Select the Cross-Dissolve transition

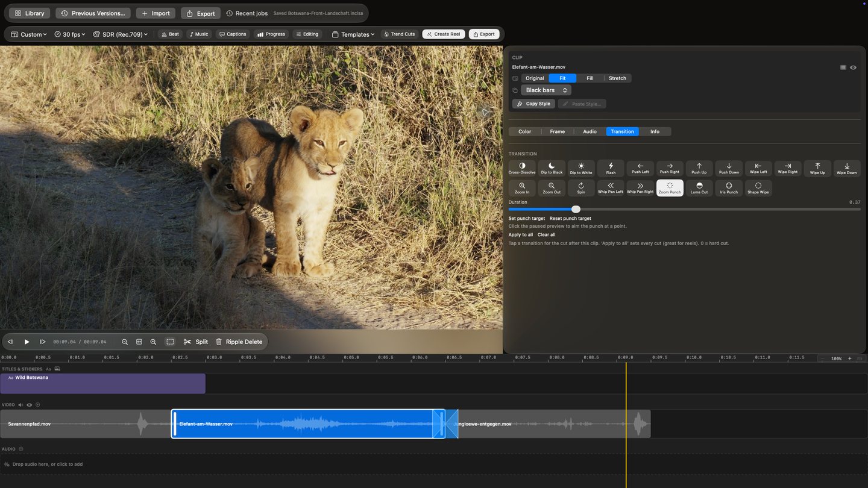[x=522, y=168]
